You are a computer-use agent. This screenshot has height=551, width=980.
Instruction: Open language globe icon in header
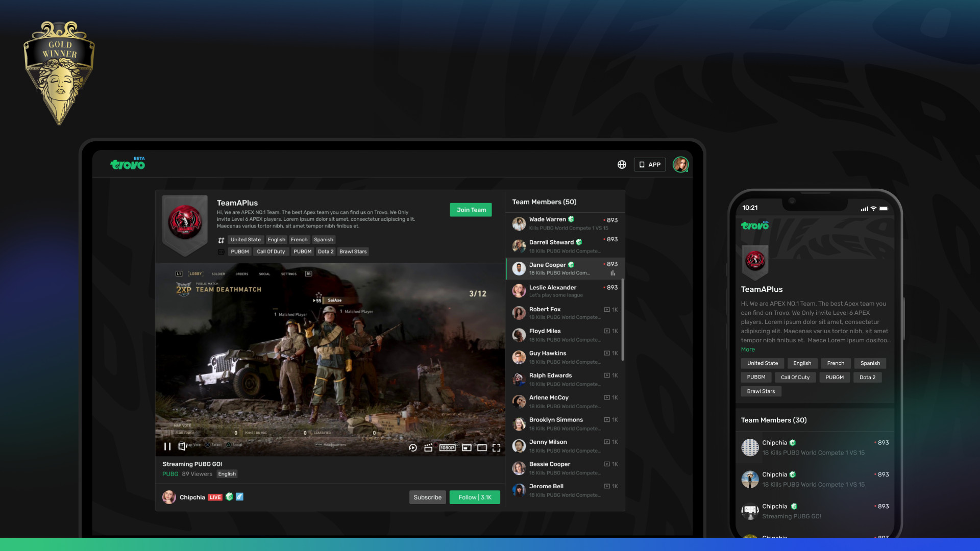coord(622,165)
